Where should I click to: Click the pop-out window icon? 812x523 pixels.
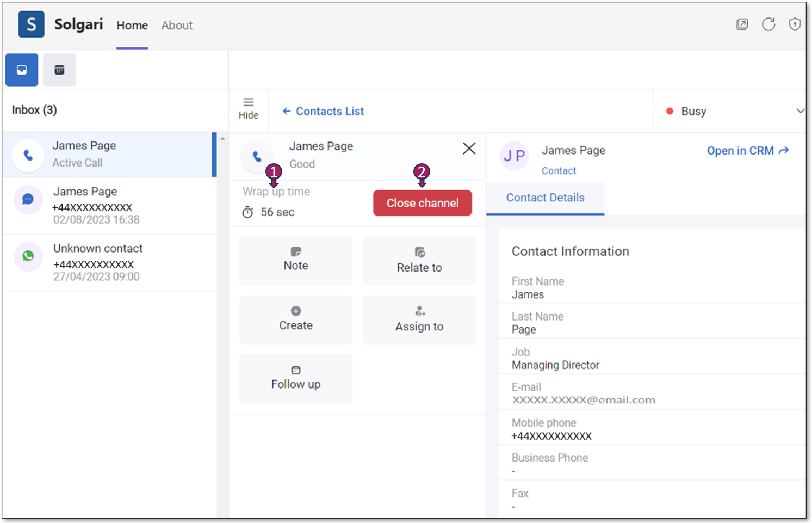point(742,24)
